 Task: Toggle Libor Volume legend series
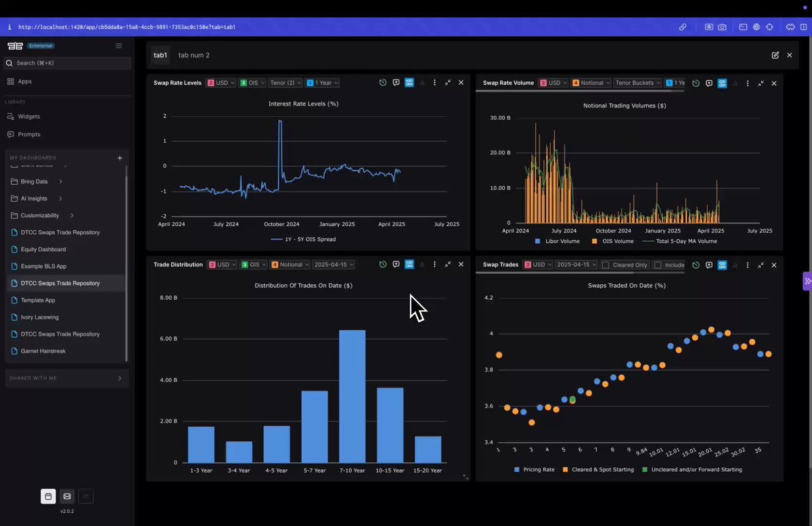(x=557, y=241)
